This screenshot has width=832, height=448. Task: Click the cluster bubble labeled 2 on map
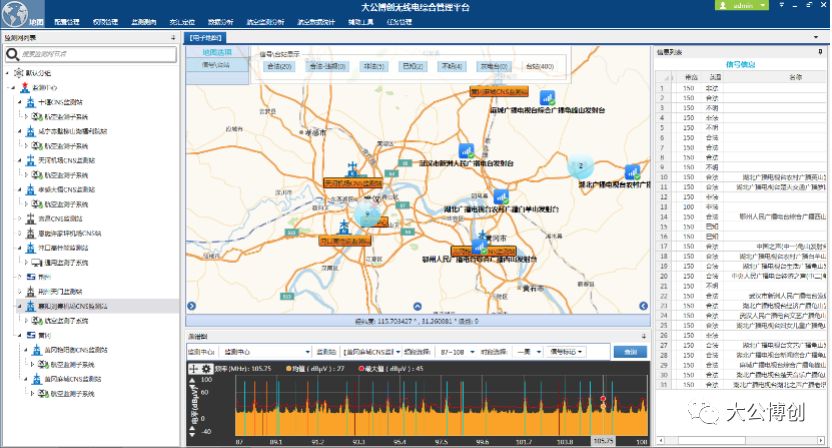(577, 166)
